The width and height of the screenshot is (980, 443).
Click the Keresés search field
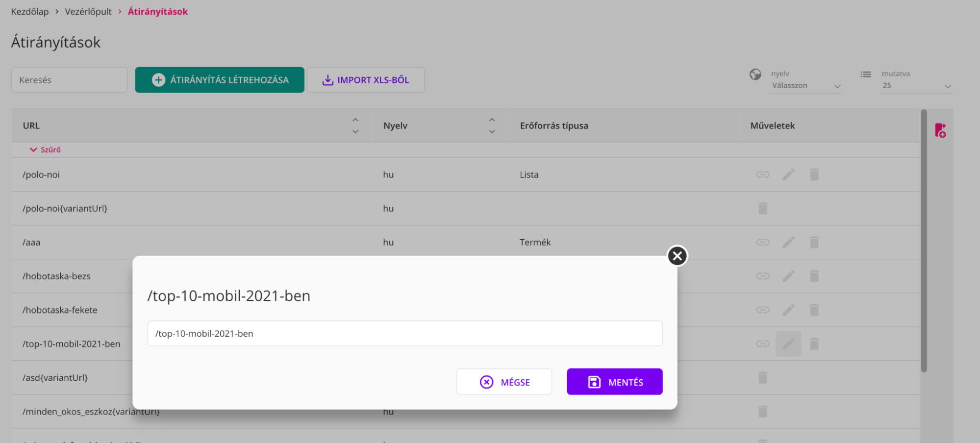(69, 80)
